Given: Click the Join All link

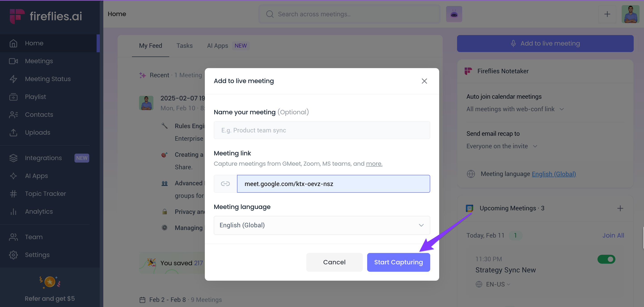Looking at the screenshot, I should (x=613, y=236).
